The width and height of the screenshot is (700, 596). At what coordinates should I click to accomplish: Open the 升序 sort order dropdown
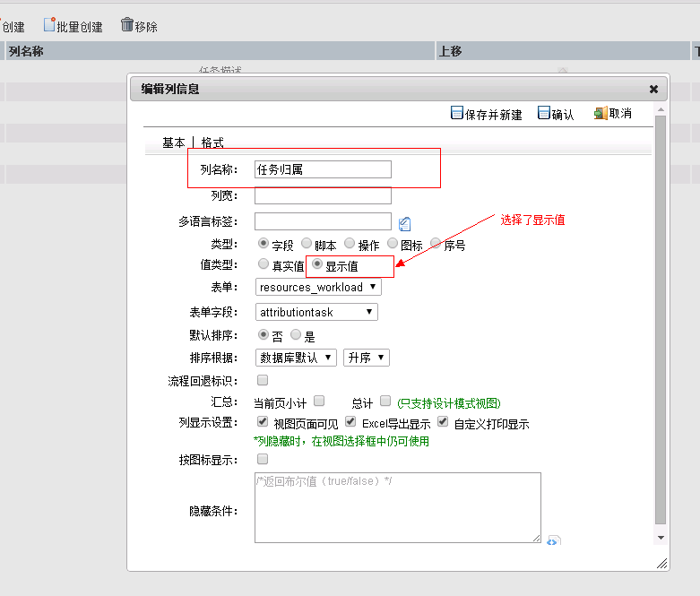pos(366,358)
